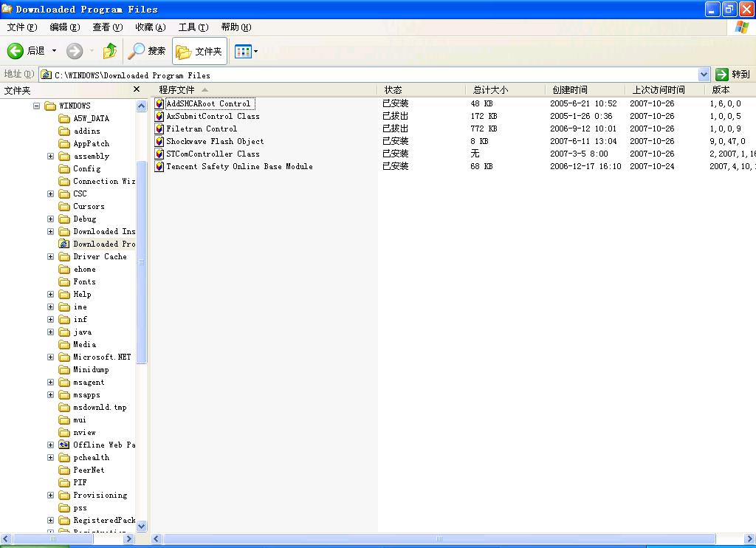Screen dimensions: 756x548
Task: Open the Back button history dropdown arrow
Action: coord(54,51)
